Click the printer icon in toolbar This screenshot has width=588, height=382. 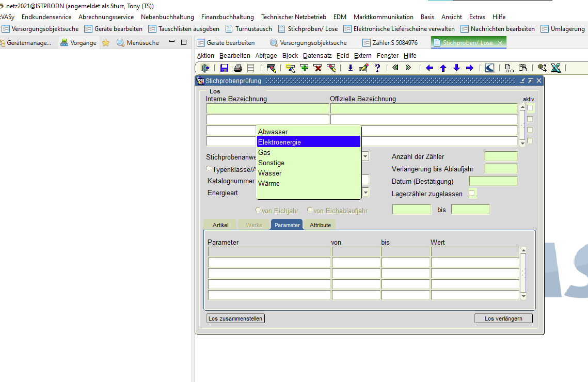[237, 68]
